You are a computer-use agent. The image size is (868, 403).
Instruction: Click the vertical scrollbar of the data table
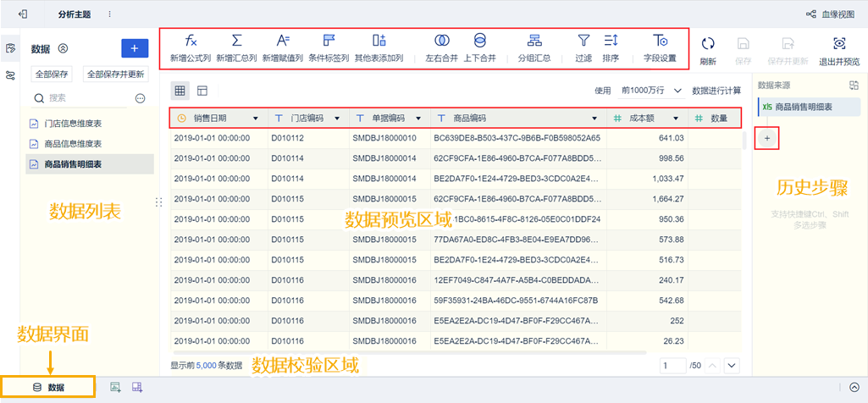tap(744, 140)
